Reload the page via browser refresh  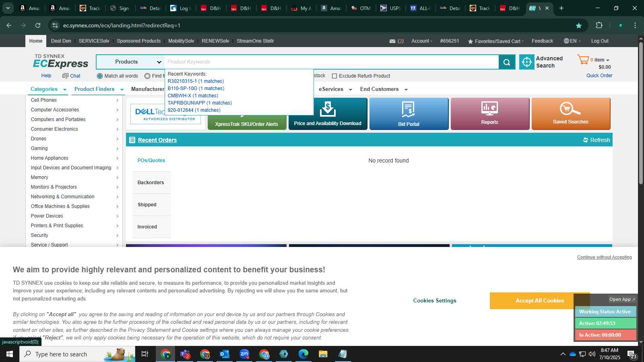[38, 25]
